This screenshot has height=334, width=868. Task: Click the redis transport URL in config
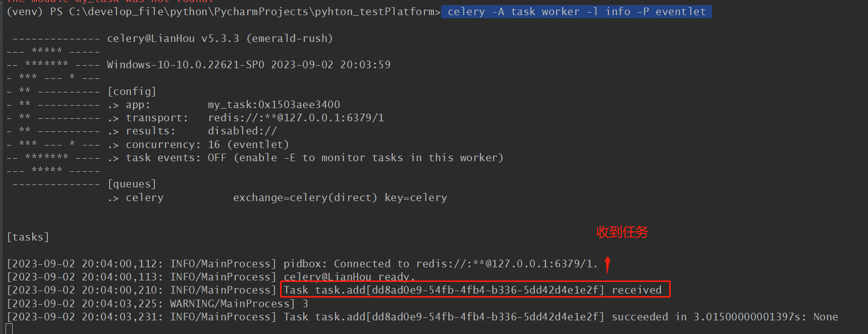click(x=296, y=118)
